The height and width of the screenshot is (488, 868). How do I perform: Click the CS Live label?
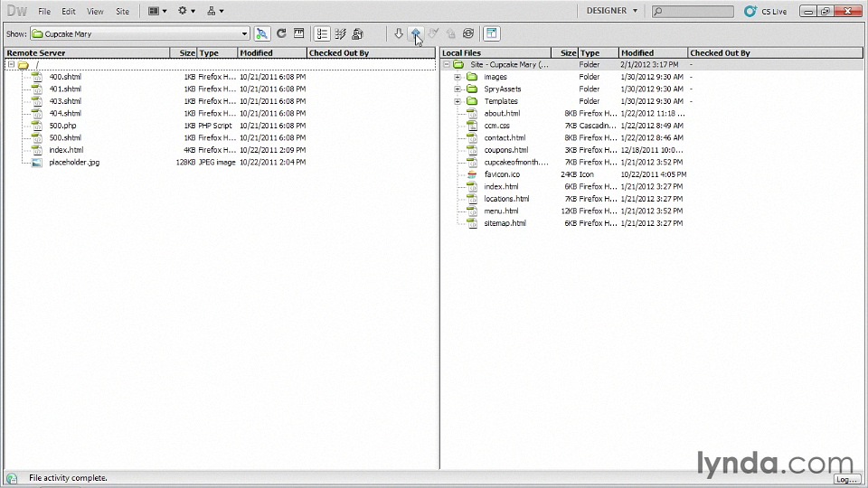tap(774, 11)
